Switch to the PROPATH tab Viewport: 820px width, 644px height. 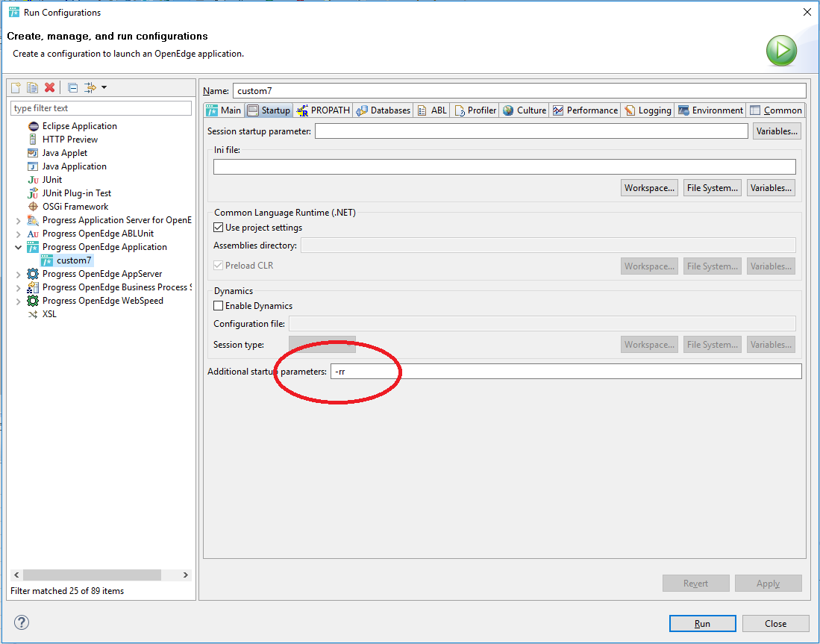pos(323,110)
